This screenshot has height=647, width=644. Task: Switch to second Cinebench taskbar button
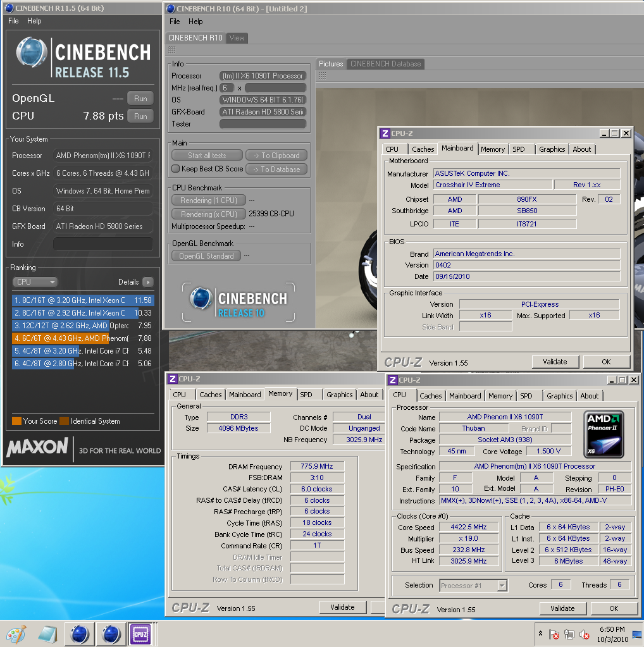coord(111,634)
